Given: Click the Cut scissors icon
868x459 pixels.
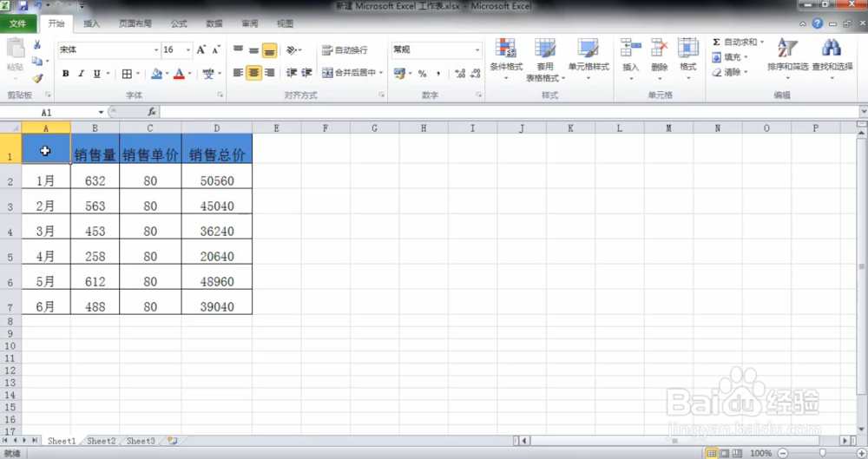Looking at the screenshot, I should point(37,45).
